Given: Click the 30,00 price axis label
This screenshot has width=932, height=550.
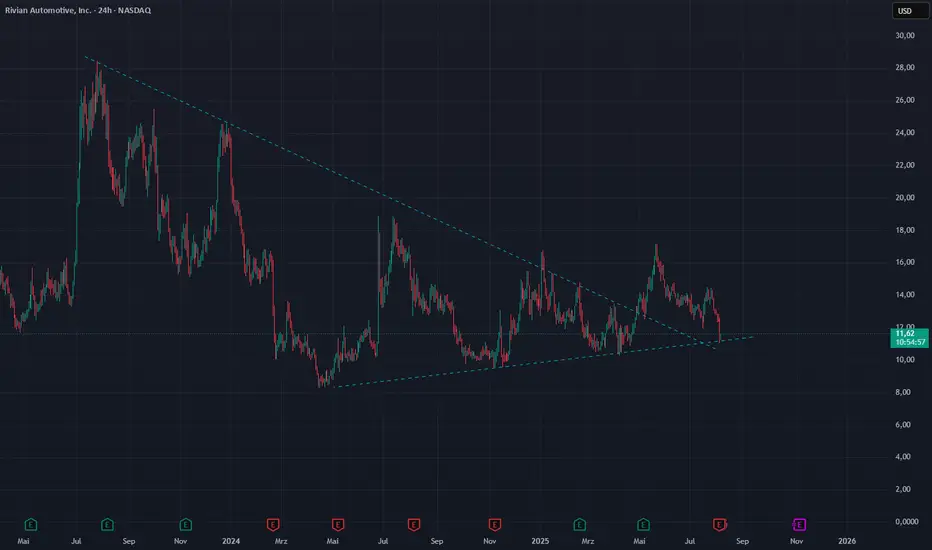Looking at the screenshot, I should pos(905,36).
